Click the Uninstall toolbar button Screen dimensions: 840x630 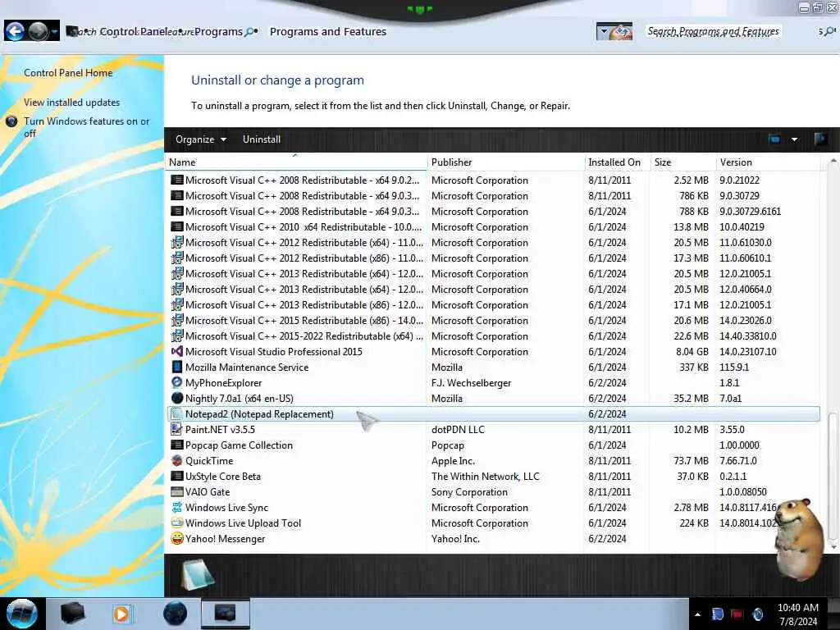coord(262,139)
